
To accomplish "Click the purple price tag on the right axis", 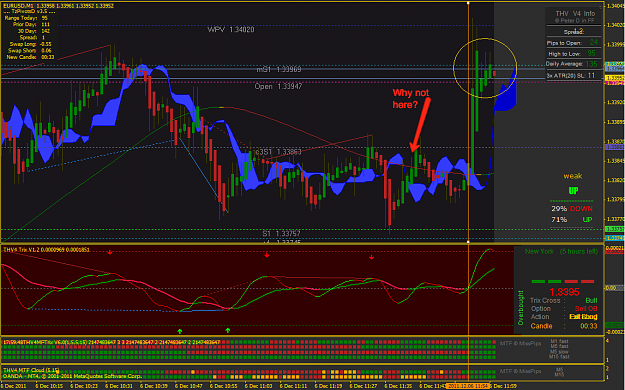I will (x=614, y=147).
